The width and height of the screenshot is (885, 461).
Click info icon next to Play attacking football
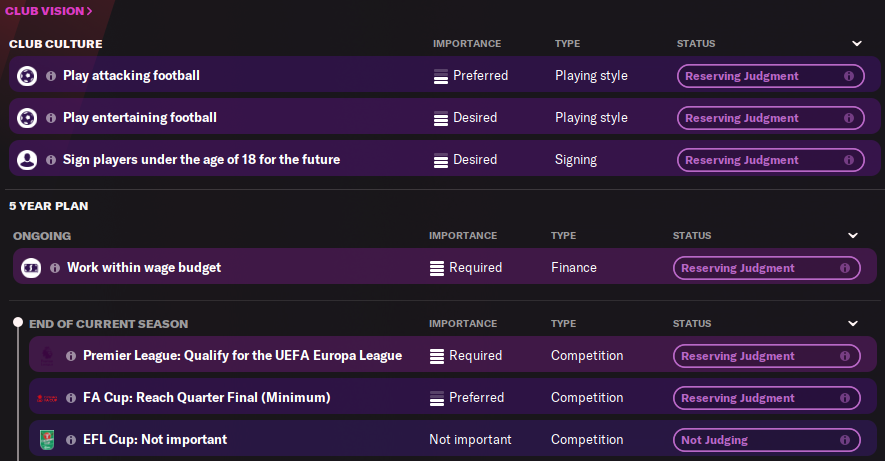click(x=51, y=76)
